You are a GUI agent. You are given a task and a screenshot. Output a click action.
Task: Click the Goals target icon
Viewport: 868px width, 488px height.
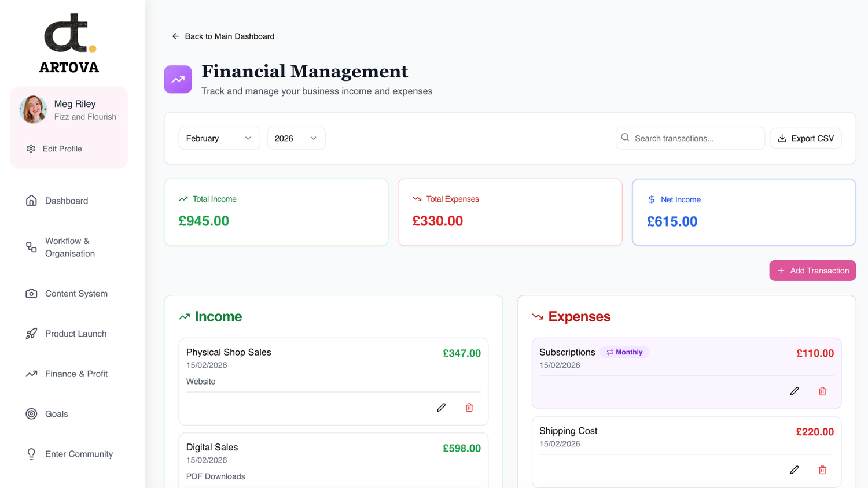pyautogui.click(x=31, y=414)
